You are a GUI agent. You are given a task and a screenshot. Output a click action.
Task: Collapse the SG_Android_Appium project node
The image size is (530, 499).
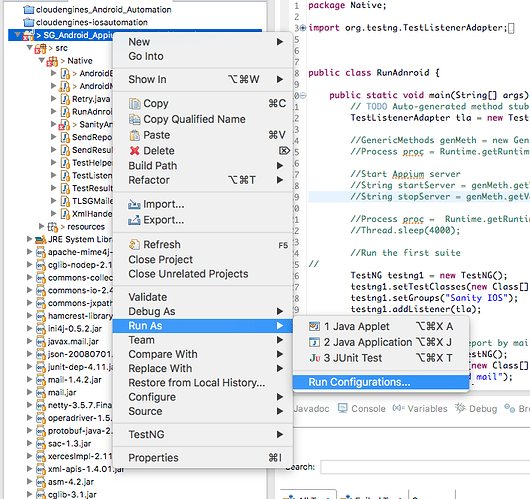[x=17, y=34]
